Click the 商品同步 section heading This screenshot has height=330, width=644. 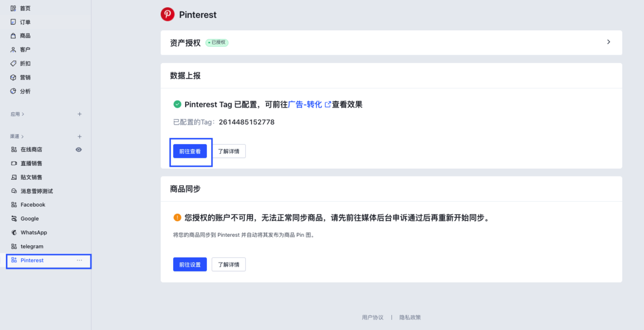point(185,189)
